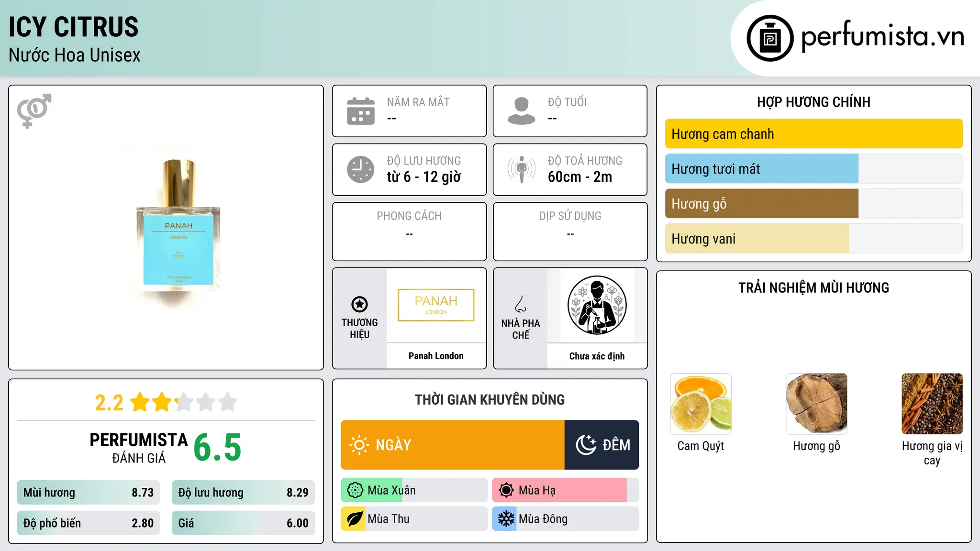Image resolution: width=980 pixels, height=551 pixels.
Task: Click the Hợp hương chính heading
Action: point(813,102)
